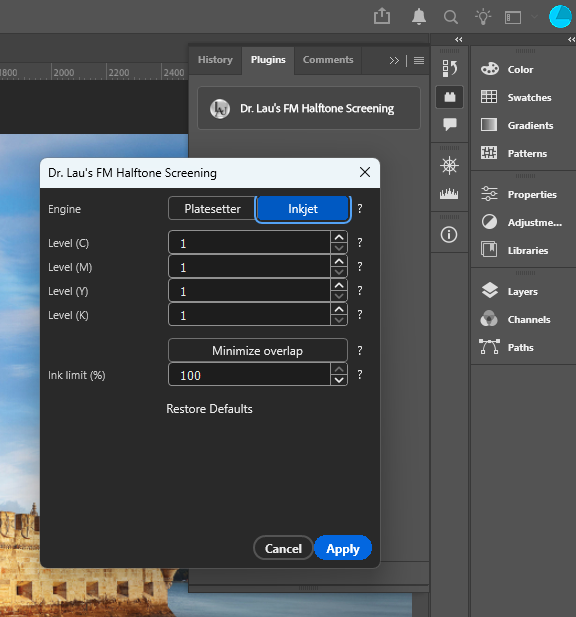Collapse the right panel column arrows

[571, 39]
